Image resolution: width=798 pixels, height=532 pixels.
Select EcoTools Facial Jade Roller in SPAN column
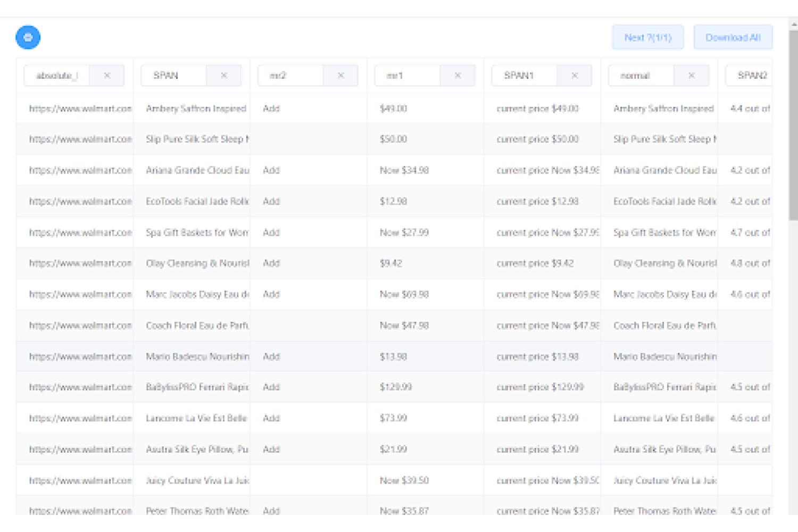197,201
